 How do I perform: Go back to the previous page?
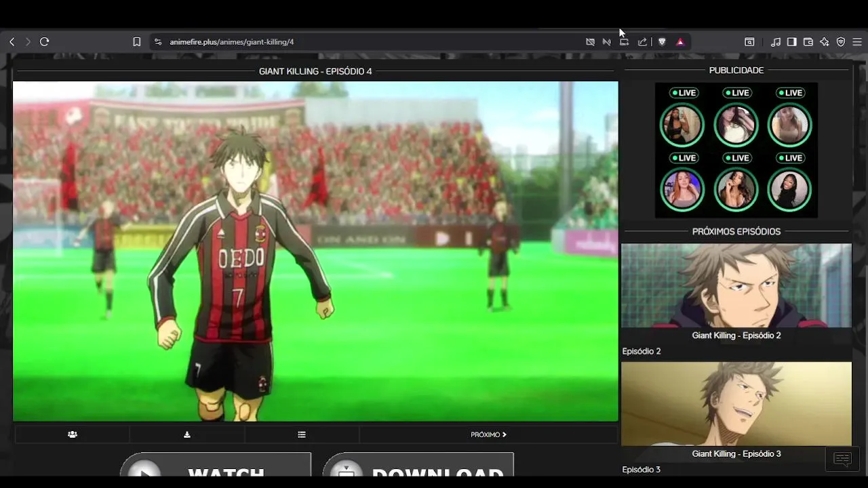[x=12, y=42]
